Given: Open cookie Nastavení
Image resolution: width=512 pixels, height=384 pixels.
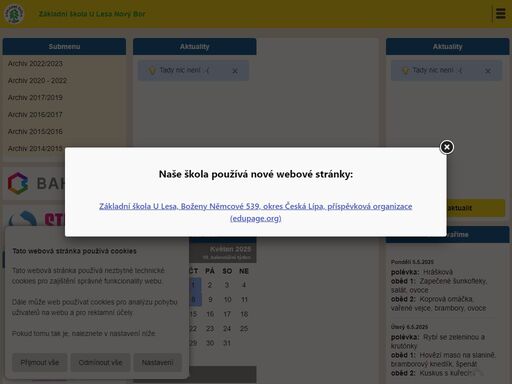Looking at the screenshot, I should [x=157, y=362].
